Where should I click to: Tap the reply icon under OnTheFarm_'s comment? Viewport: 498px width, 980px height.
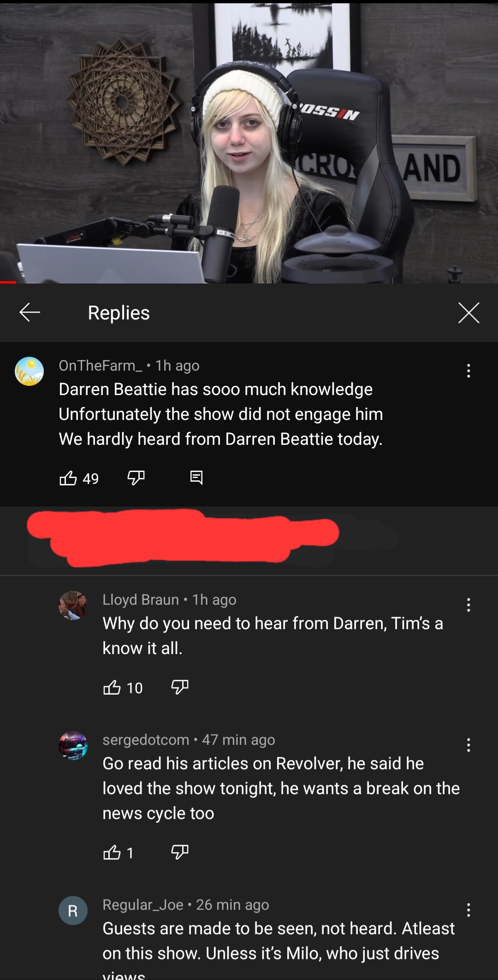point(196,478)
